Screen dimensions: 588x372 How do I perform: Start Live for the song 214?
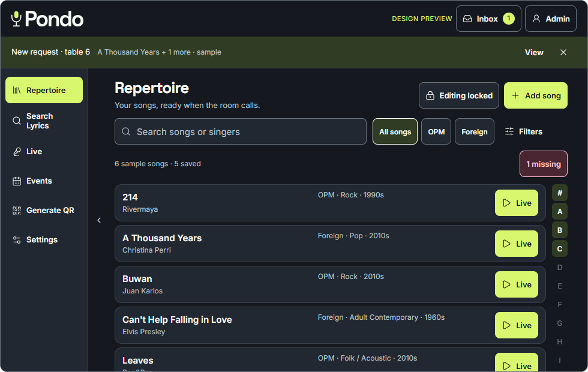(517, 203)
